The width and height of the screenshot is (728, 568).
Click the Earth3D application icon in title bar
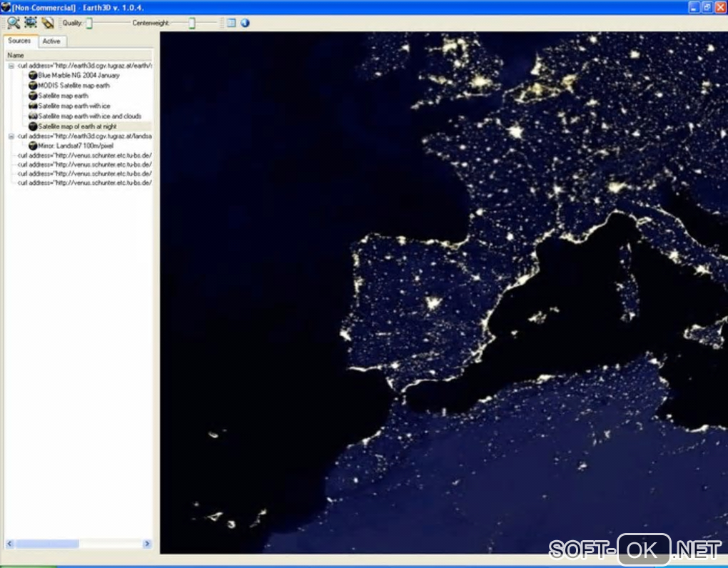(x=6, y=7)
